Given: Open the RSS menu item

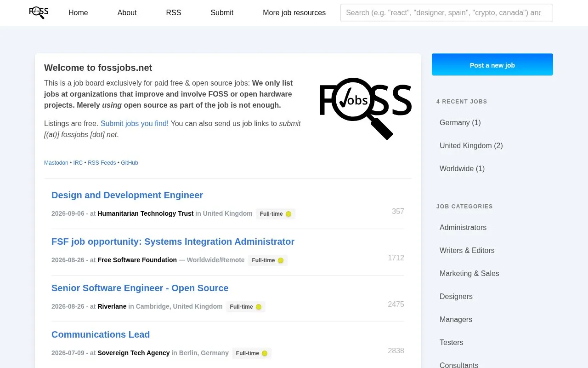Looking at the screenshot, I should pos(174,13).
